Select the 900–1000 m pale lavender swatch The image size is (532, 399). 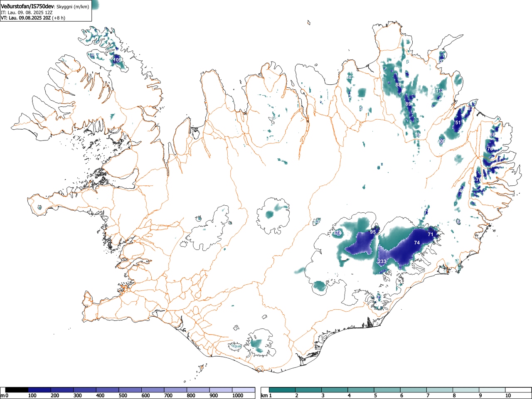point(221,390)
